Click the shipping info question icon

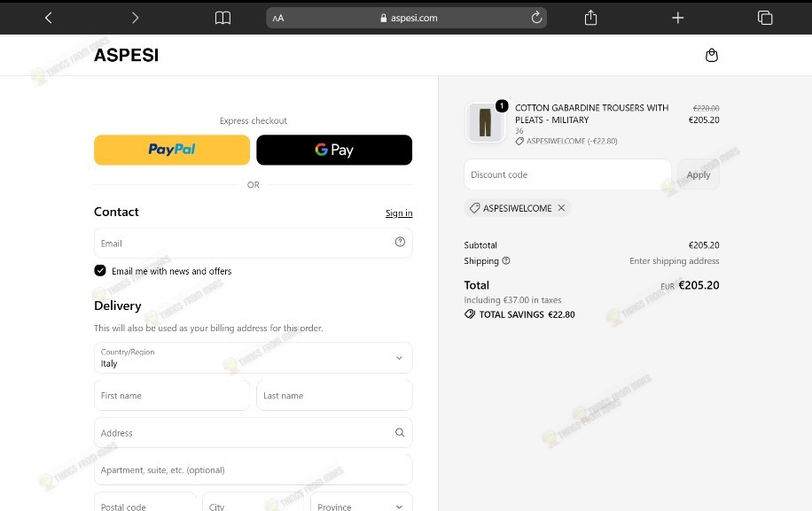[506, 260]
